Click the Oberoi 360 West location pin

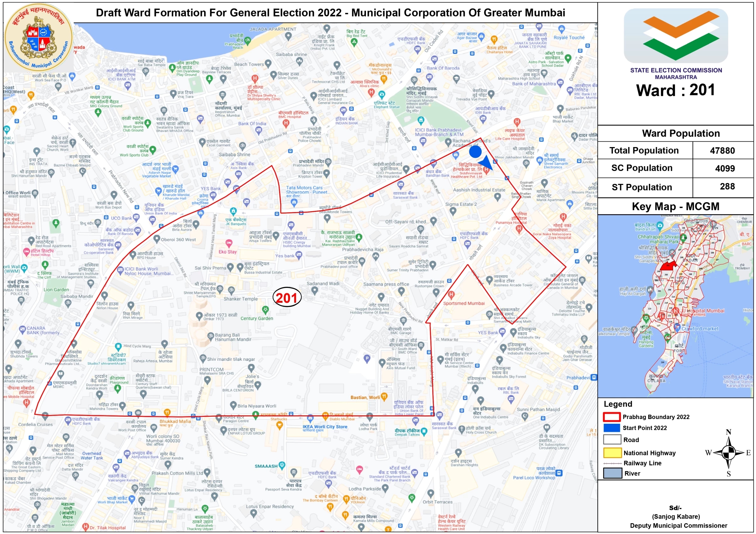(x=157, y=239)
